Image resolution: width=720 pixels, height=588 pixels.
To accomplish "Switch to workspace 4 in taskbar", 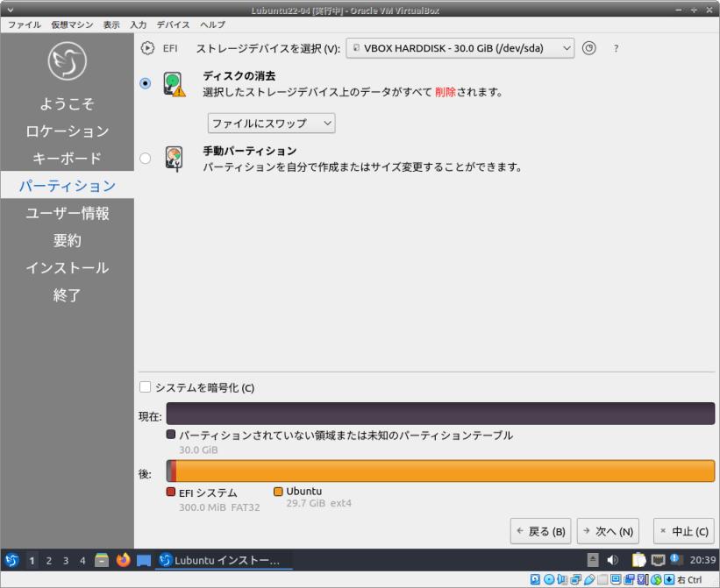I will (x=82, y=561).
